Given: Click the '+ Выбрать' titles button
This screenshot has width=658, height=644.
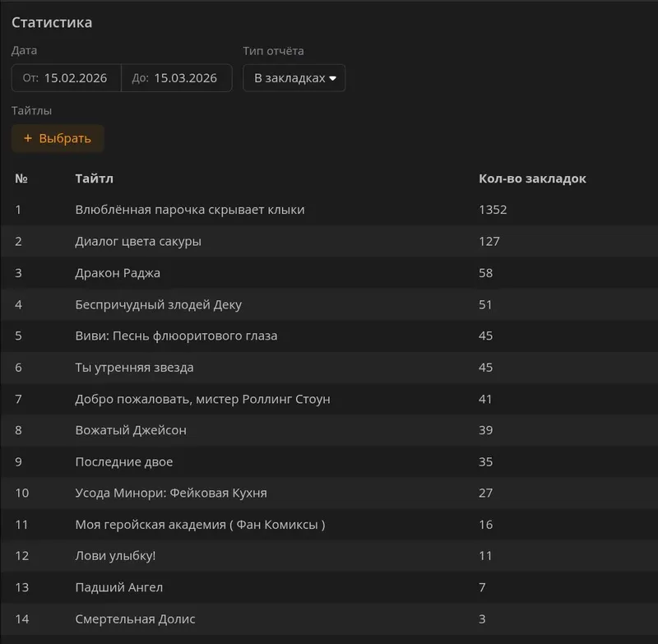Looking at the screenshot, I should pyautogui.click(x=58, y=138).
